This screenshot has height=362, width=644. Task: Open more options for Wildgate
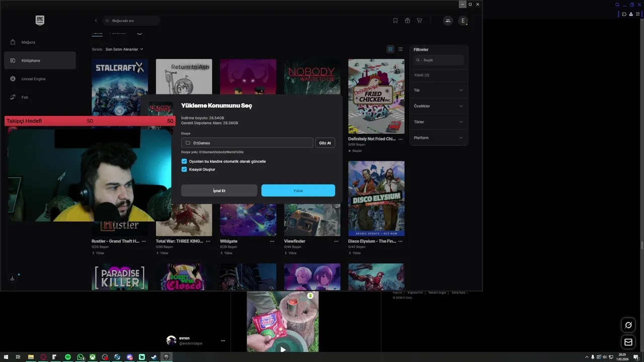click(x=272, y=241)
